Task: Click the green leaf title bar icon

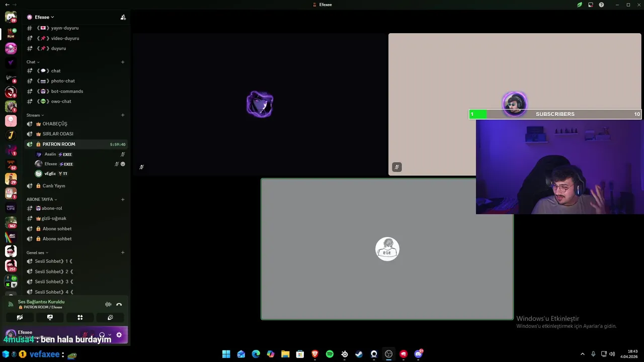Action: click(x=580, y=5)
